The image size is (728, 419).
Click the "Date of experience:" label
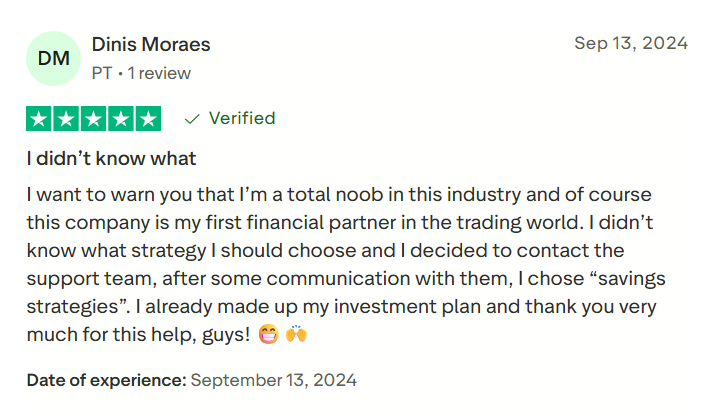pyautogui.click(x=106, y=380)
